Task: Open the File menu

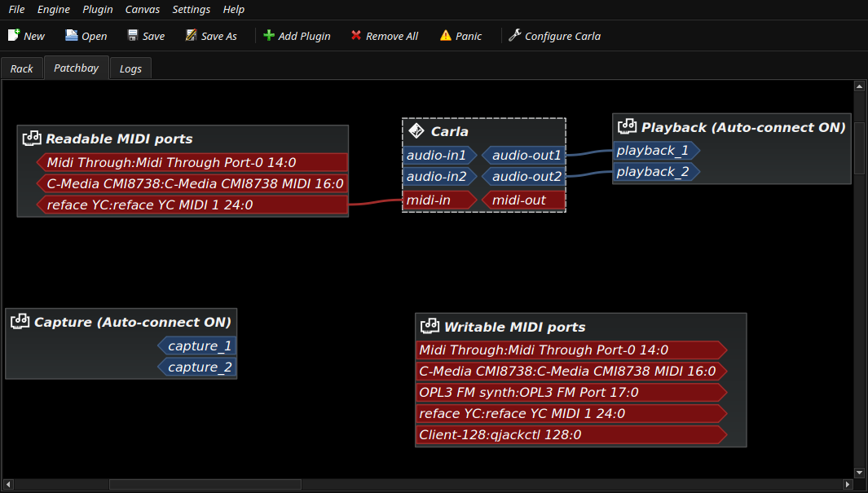Action: point(16,10)
